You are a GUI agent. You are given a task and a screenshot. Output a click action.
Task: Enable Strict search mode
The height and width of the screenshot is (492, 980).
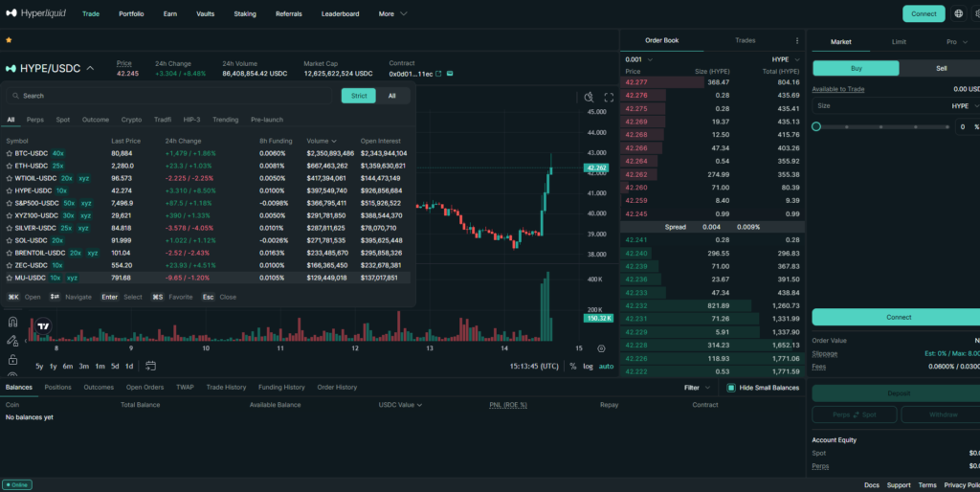coord(359,96)
